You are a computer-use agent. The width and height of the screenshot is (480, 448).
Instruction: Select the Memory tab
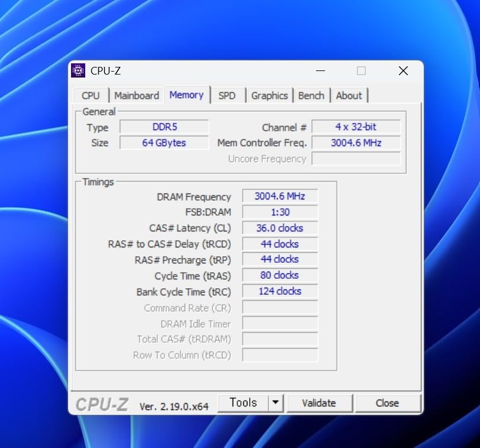[x=186, y=95]
